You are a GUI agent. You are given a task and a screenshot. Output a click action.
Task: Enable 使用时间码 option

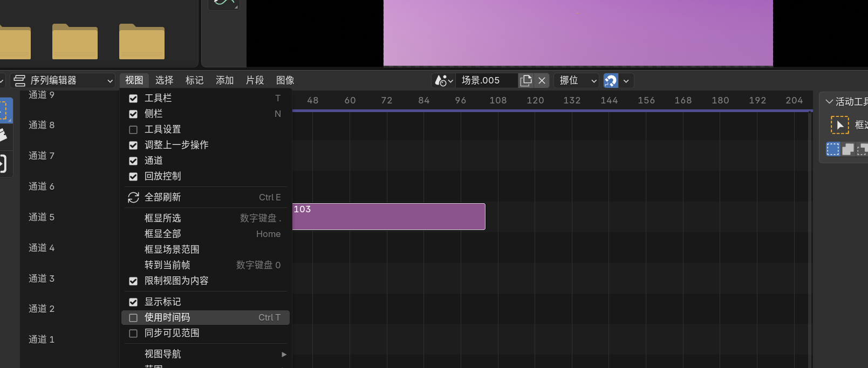pos(133,318)
